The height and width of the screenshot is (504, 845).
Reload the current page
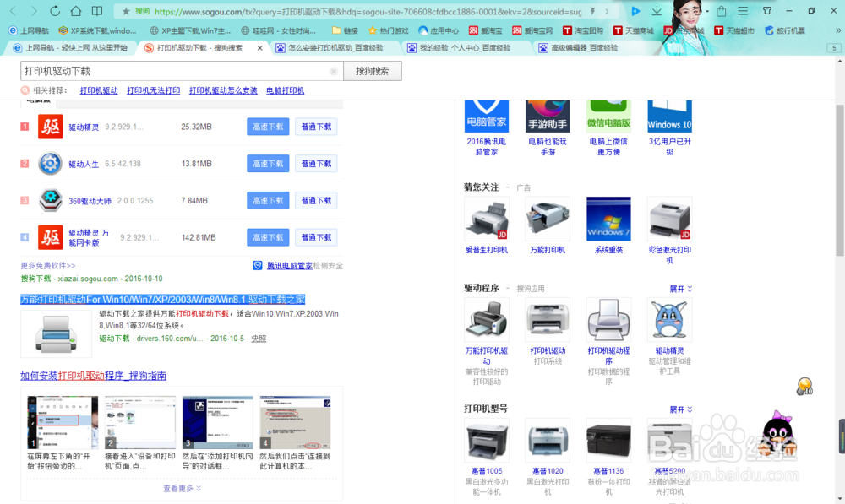[55, 11]
